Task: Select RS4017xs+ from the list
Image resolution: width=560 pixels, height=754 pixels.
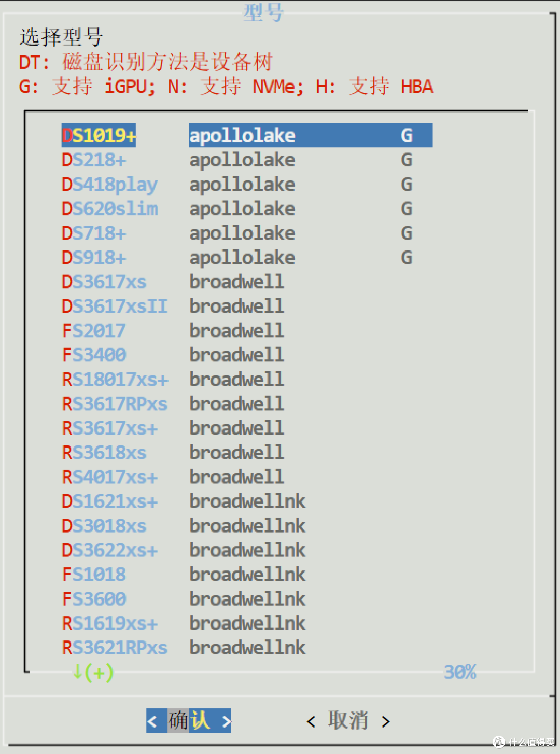Action: 247,477
